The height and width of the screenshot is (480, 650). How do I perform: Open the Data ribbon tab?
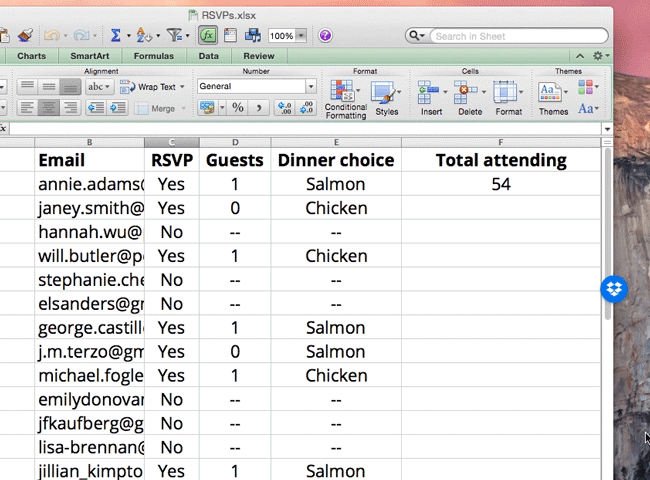(x=208, y=56)
